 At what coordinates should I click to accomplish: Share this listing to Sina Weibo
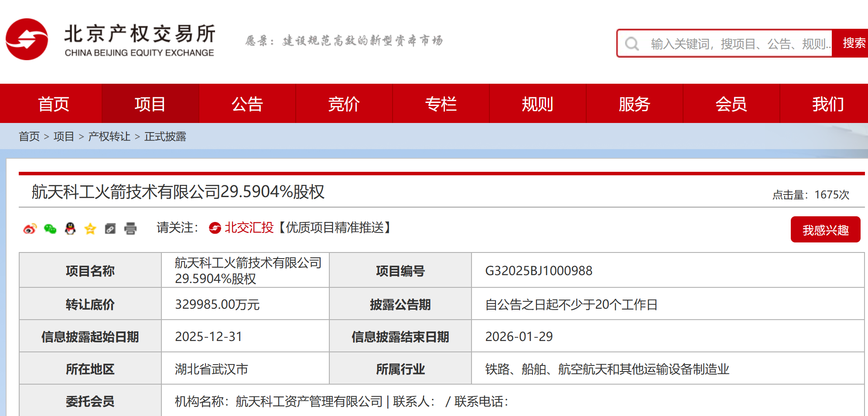coord(30,228)
